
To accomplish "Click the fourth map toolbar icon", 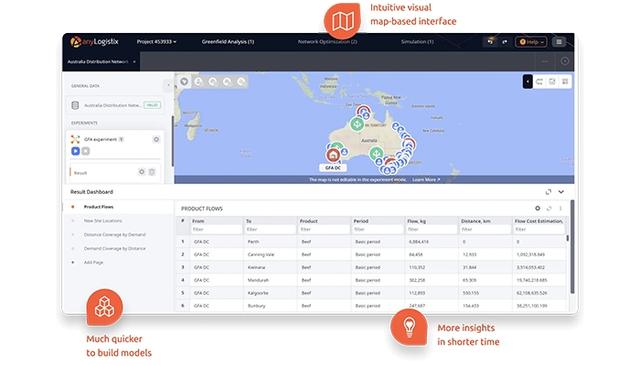I will click(227, 82).
